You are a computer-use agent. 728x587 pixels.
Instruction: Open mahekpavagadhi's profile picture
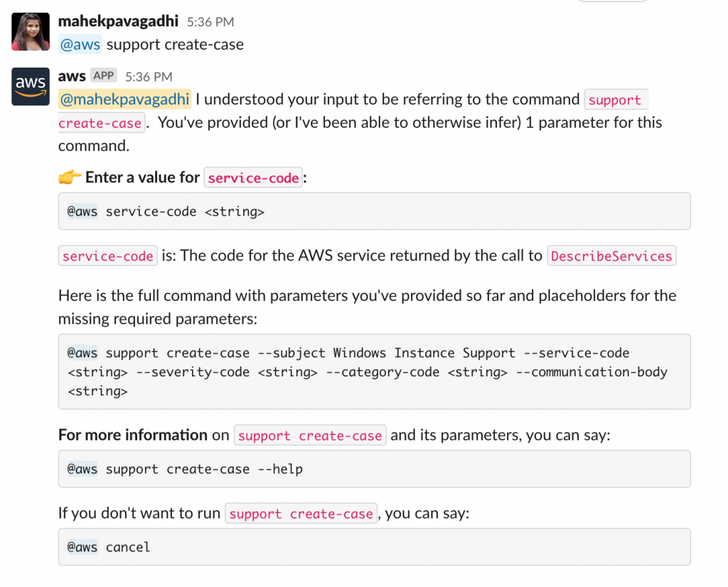[x=30, y=31]
